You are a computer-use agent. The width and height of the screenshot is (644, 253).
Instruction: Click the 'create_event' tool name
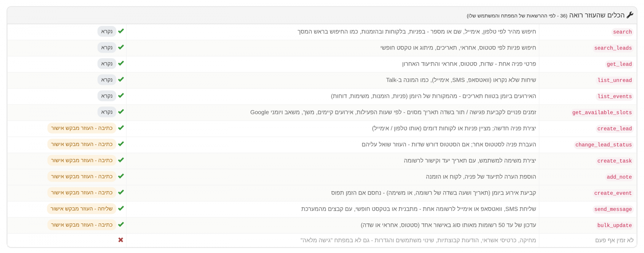point(613,193)
